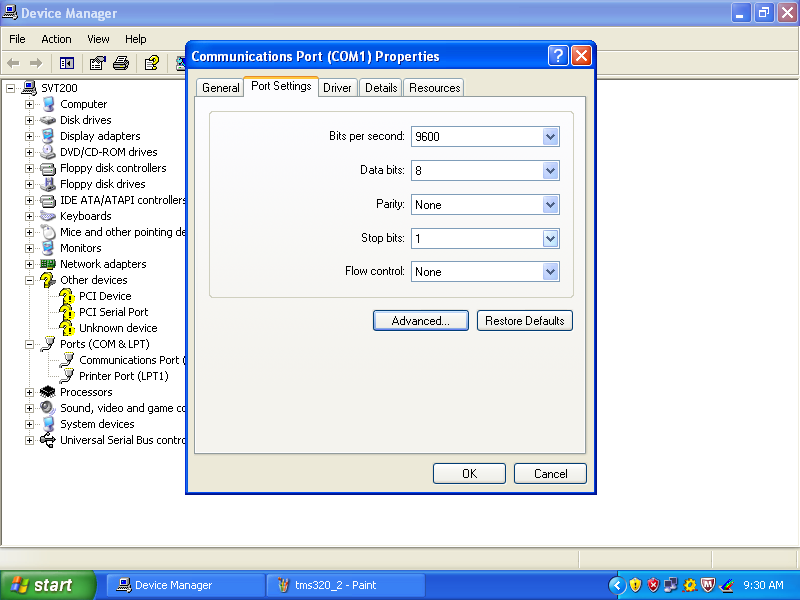Open the Action menu
This screenshot has height=600, width=800.
tap(56, 39)
